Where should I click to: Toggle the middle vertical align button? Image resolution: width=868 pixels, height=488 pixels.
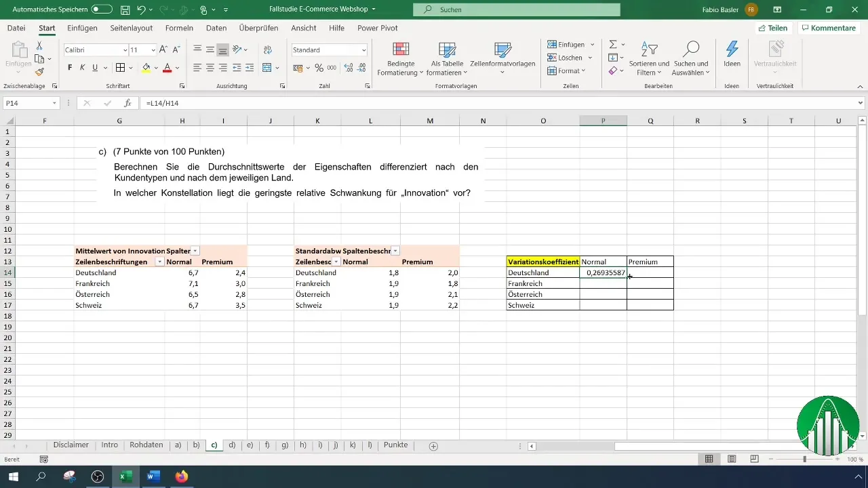click(x=210, y=49)
